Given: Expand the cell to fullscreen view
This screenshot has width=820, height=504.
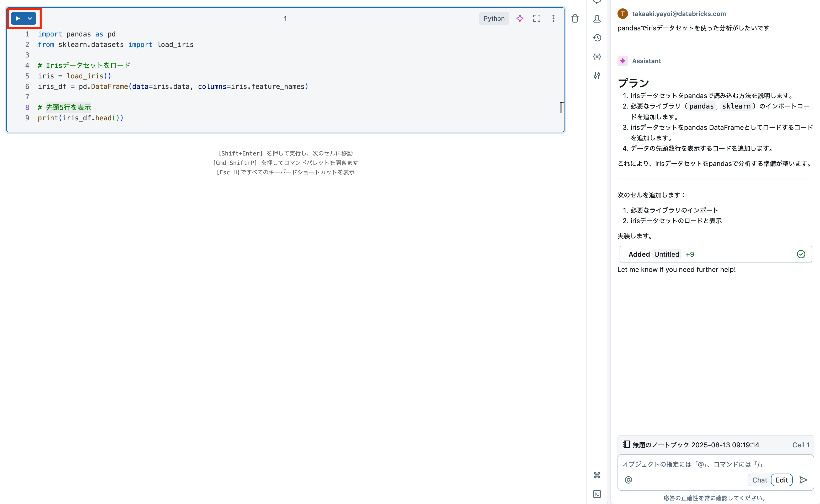Looking at the screenshot, I should pos(536,18).
